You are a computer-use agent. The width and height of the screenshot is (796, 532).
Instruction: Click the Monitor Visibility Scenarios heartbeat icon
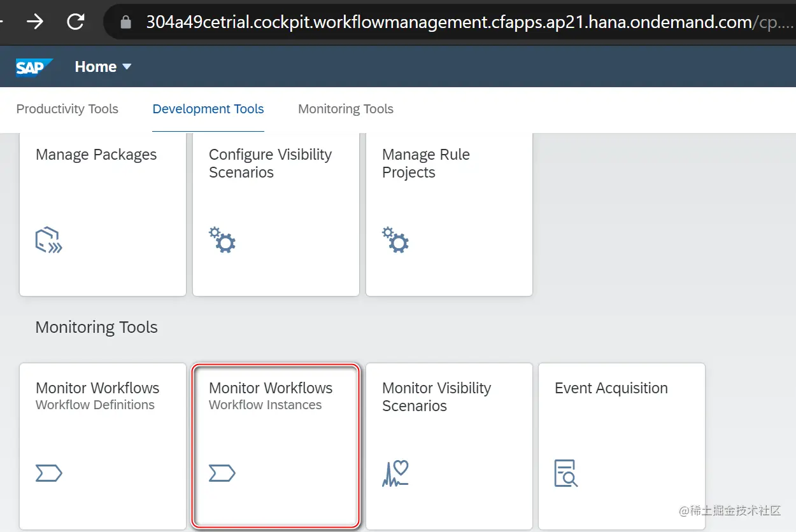pyautogui.click(x=395, y=473)
